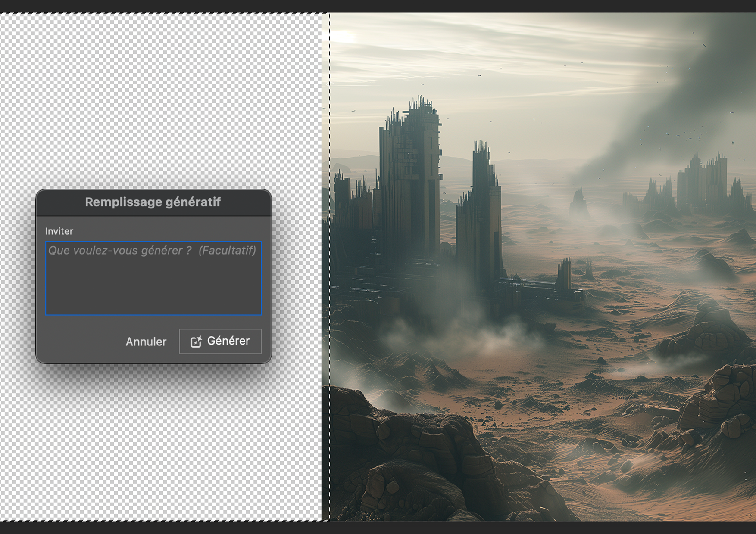Focus the 'Que voulez-vous générer ?' prompt field
This screenshot has height=534, width=756.
(x=153, y=278)
